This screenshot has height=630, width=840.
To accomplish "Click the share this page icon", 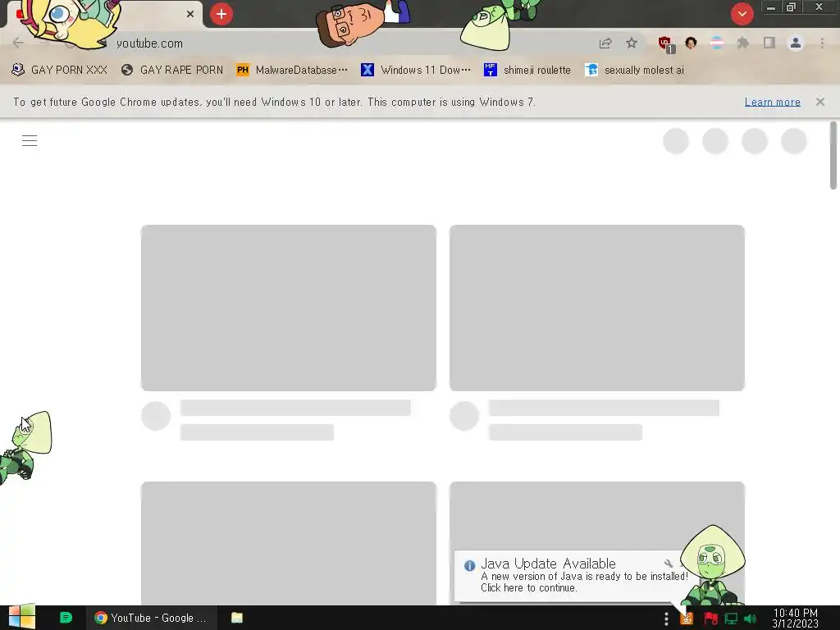I will point(605,43).
